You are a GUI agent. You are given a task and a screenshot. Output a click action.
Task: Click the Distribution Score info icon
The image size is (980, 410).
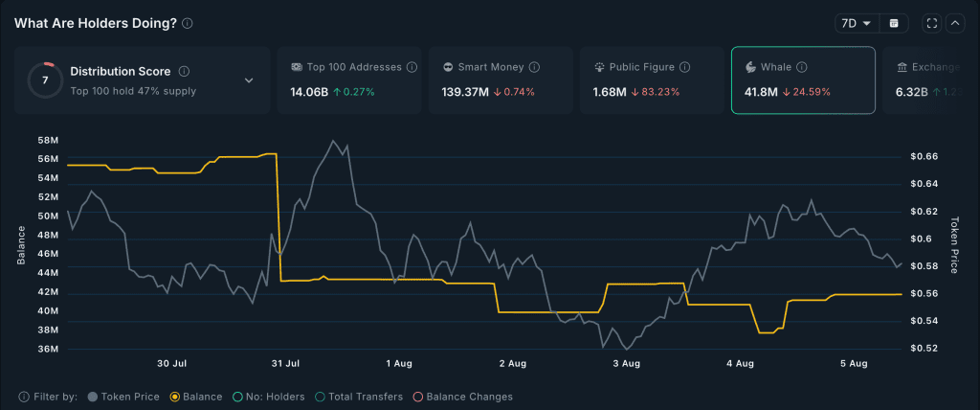(184, 71)
